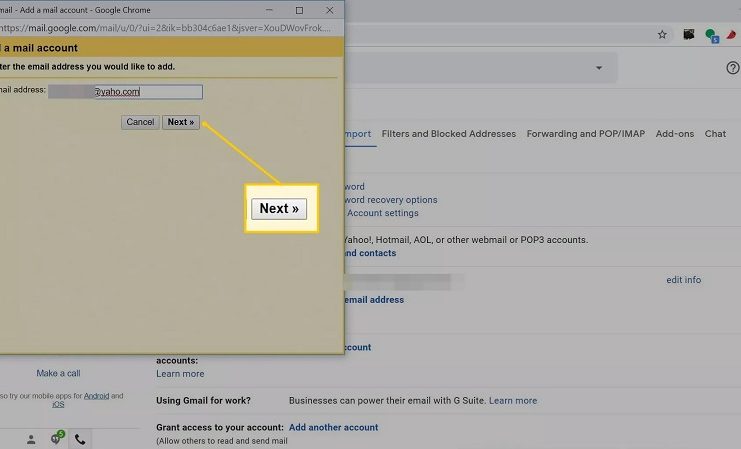
Task: Click Learn more next to G Suite
Action: tap(513, 401)
